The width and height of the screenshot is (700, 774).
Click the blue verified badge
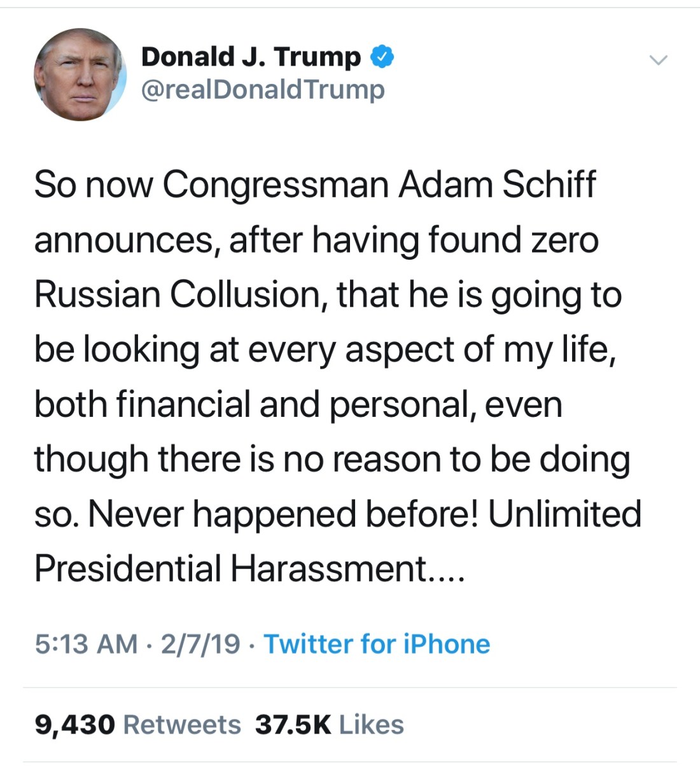[382, 57]
